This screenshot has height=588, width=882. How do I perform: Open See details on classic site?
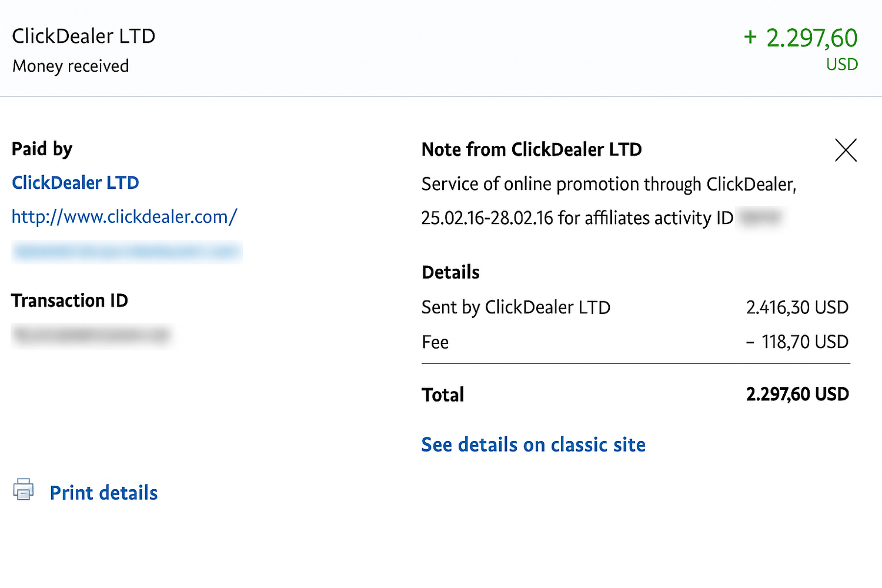click(x=533, y=445)
